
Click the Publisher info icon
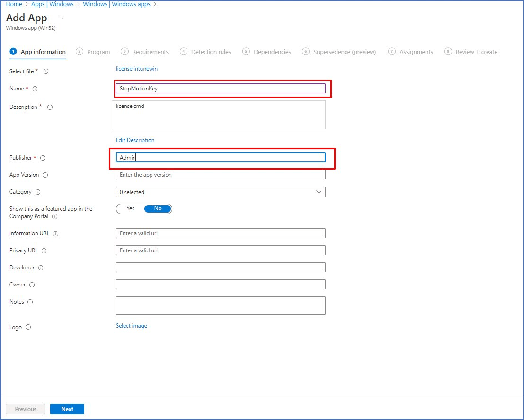[x=43, y=158]
